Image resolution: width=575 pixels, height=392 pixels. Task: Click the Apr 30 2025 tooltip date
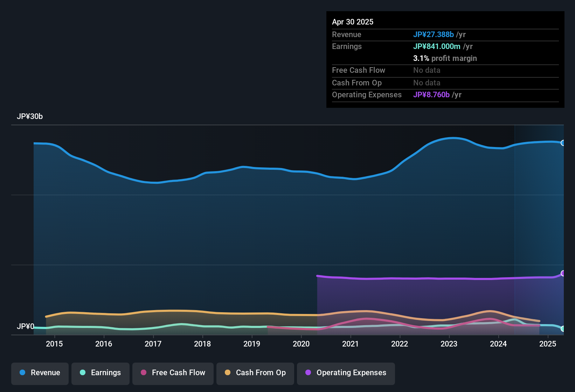point(353,22)
